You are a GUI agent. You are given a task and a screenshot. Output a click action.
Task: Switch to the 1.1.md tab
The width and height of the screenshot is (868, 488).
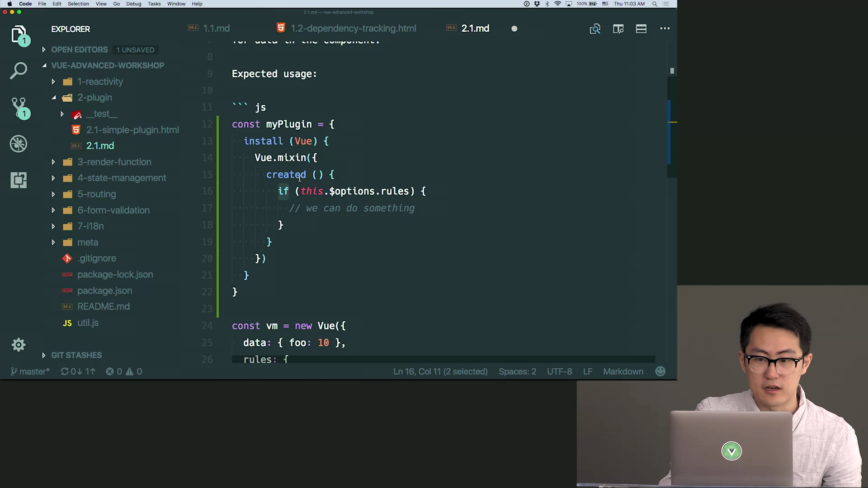point(216,28)
